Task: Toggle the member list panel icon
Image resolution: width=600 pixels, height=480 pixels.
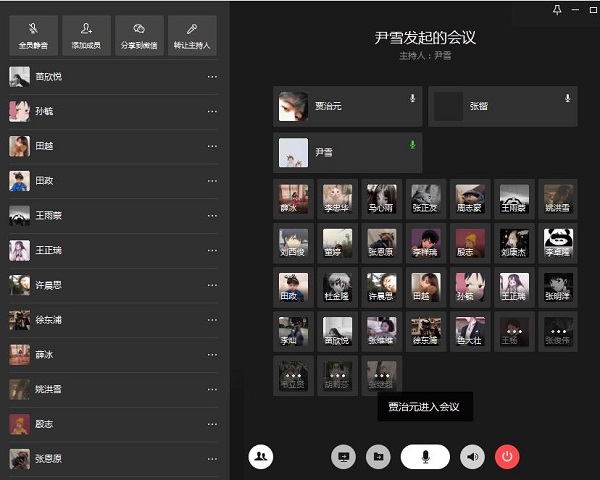Action: tap(261, 456)
